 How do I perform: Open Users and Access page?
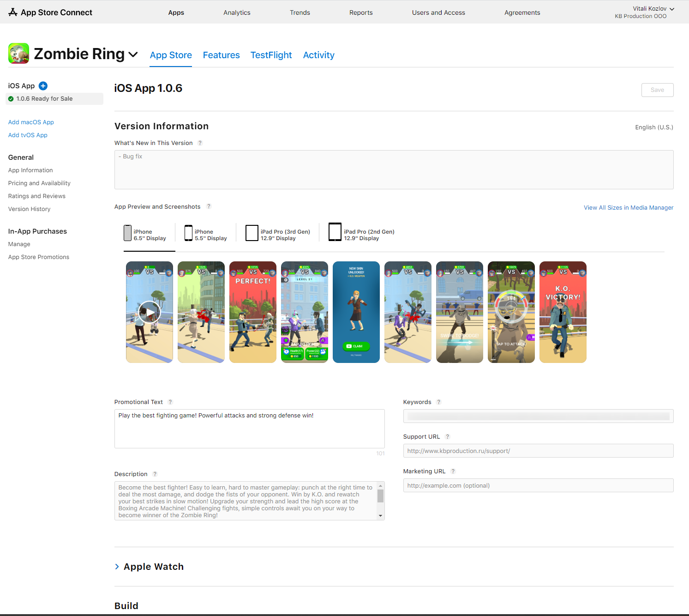pos(438,12)
